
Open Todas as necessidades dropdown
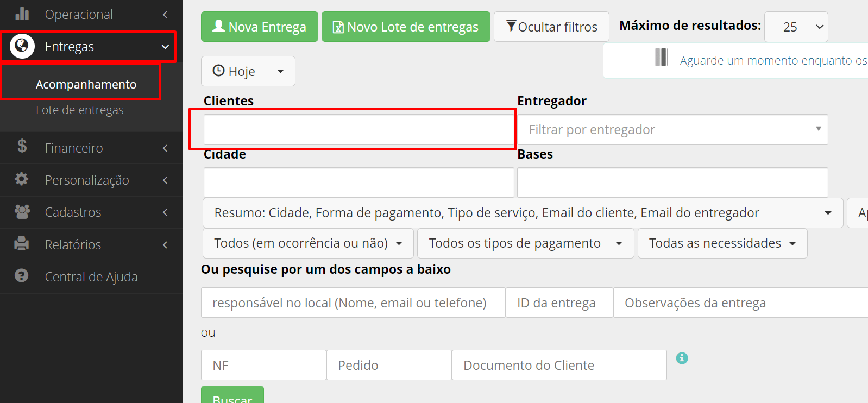click(722, 243)
